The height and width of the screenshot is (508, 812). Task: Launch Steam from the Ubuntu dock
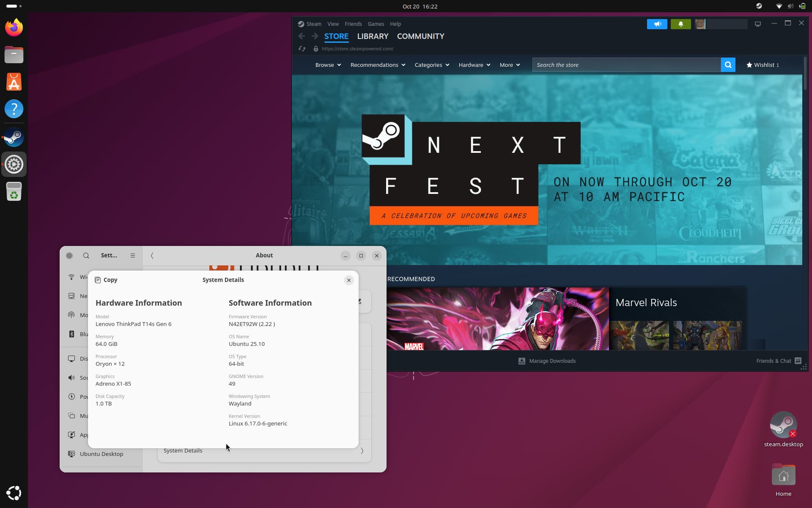coord(14,137)
